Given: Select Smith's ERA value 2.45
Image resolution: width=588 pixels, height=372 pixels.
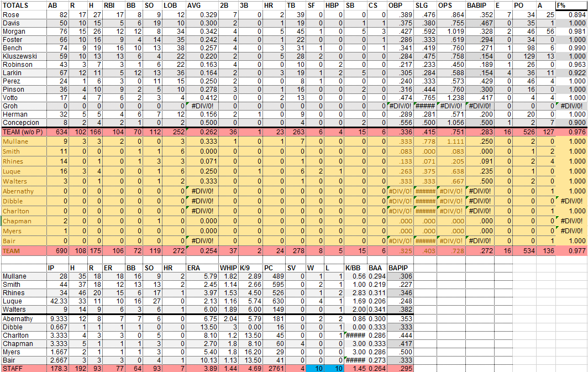Looking at the screenshot, I should point(202,285).
